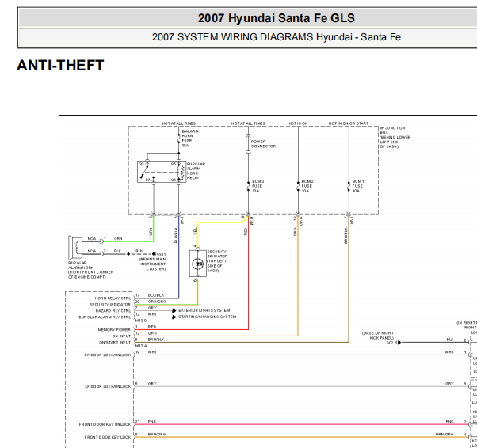This screenshot has width=477, height=448.
Task: Click "SECURITY INDICATOR (TOP LEFT SIDE OF DASH)" label
Action: (217, 261)
